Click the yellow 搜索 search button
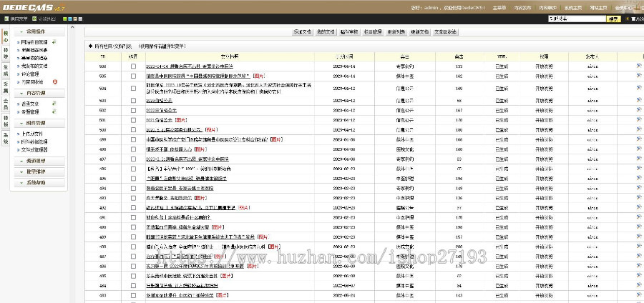644x303 pixels. 613,19
